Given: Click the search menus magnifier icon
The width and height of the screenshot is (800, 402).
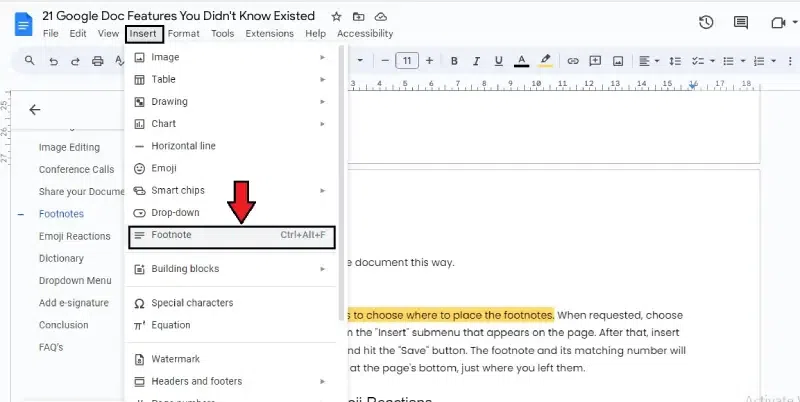Looking at the screenshot, I should coord(30,61).
